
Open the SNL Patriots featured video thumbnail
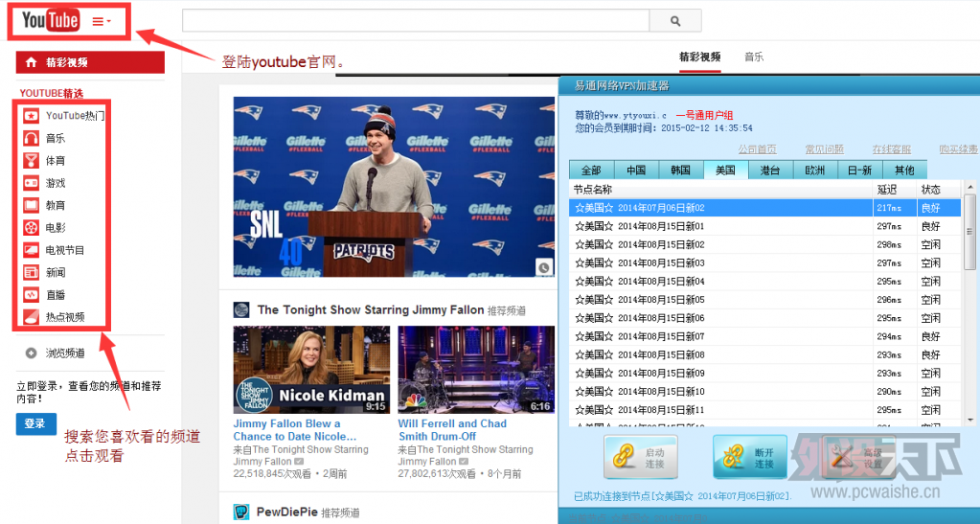tap(394, 187)
